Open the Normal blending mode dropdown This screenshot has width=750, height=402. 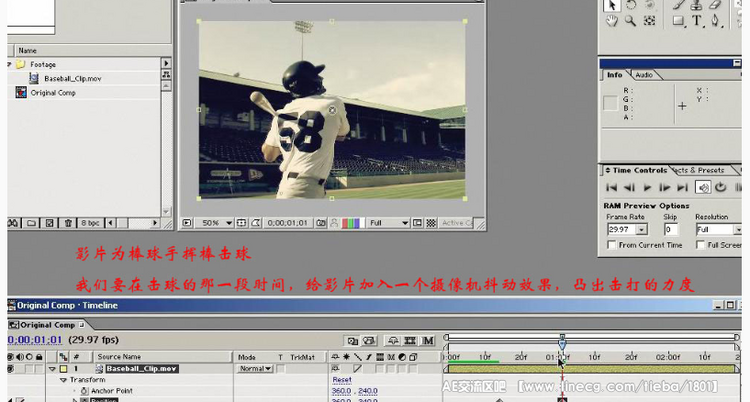pyautogui.click(x=255, y=369)
